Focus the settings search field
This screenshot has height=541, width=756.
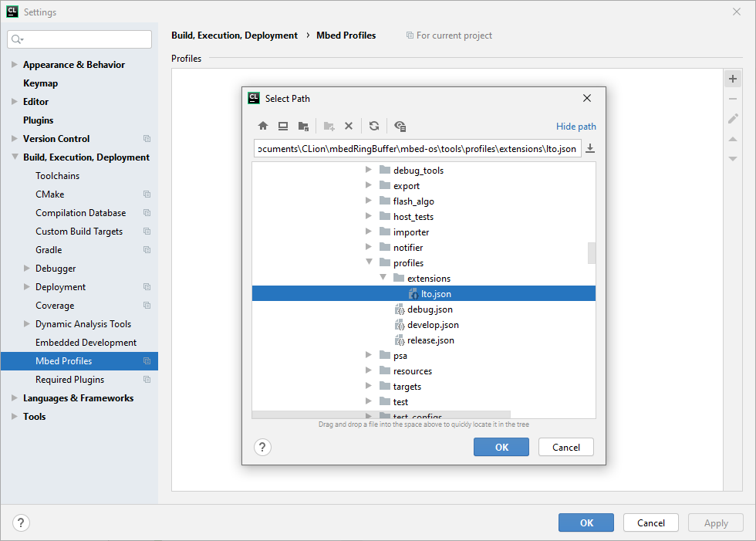tap(79, 39)
